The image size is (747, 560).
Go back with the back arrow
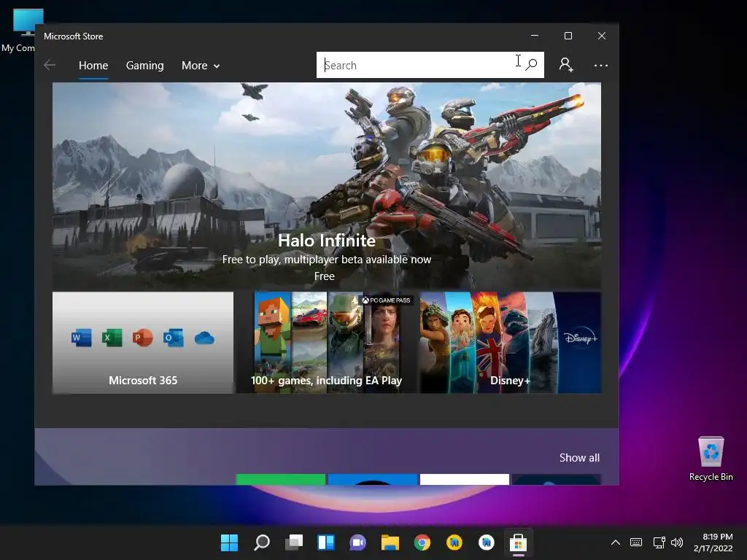(50, 65)
